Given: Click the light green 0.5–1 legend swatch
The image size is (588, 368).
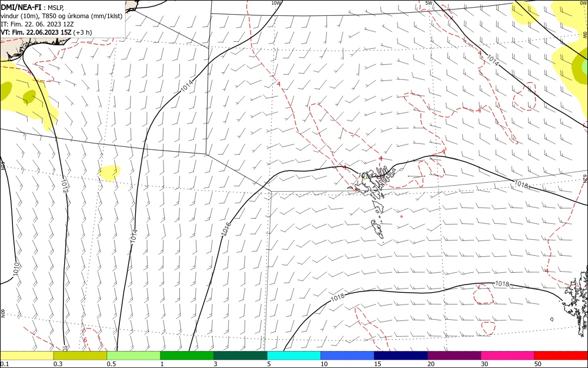Looking at the screenshot, I should 133,356.
